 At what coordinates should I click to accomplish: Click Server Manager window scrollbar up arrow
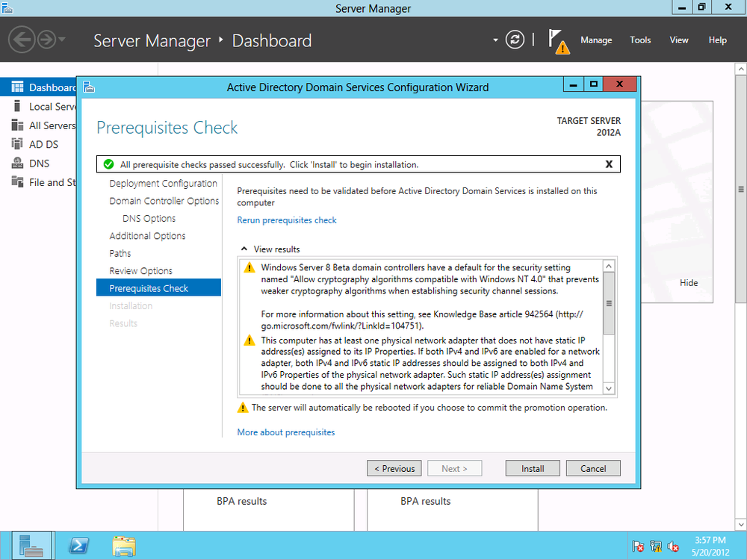[x=741, y=69]
